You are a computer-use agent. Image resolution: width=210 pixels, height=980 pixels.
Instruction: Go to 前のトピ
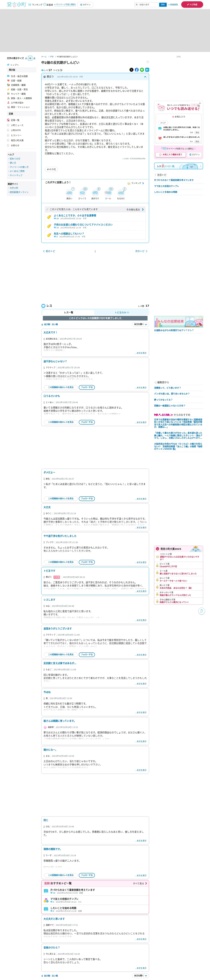49,251
